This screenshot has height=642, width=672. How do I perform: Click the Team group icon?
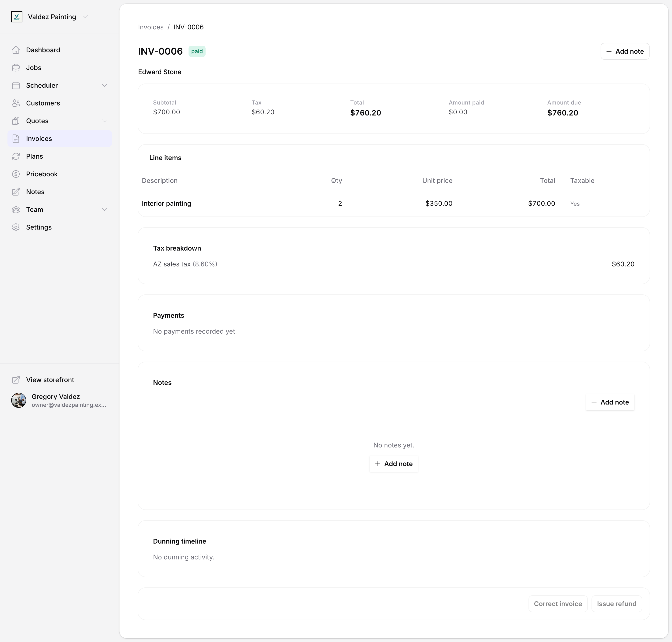click(16, 210)
